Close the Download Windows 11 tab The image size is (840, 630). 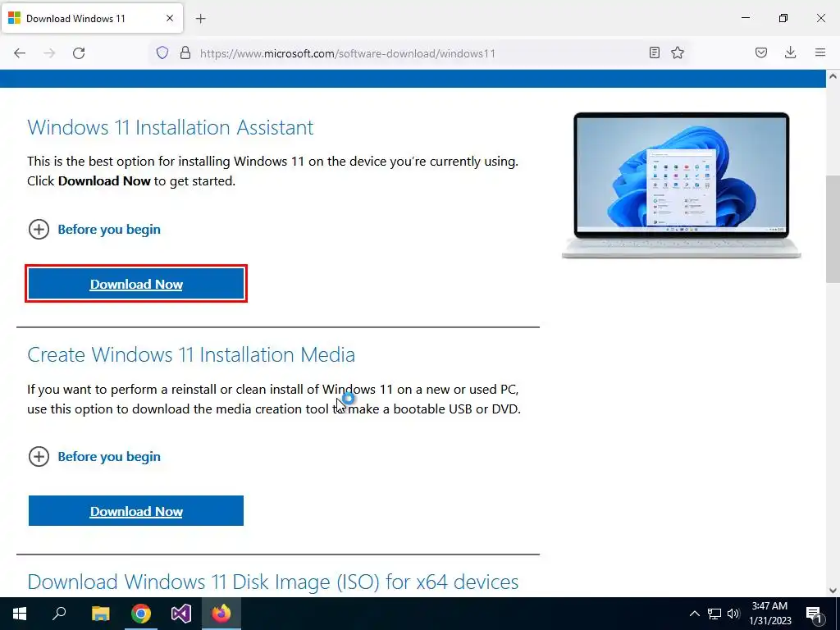coord(170,18)
